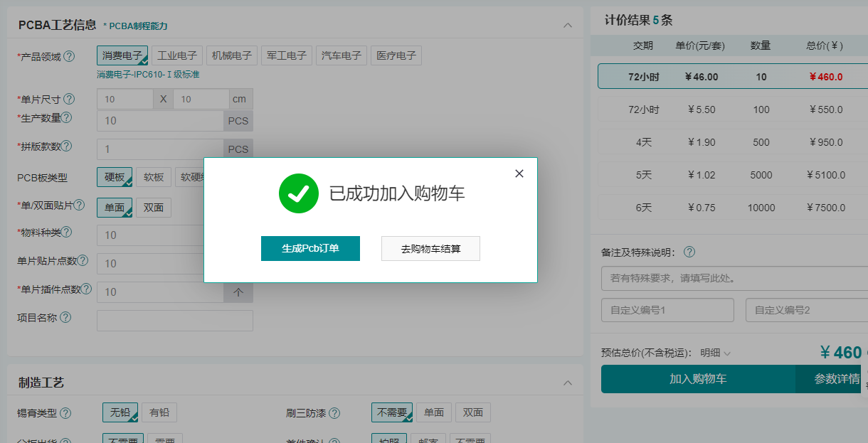The width and height of the screenshot is (868, 443).
Task: Click help icon beside 备注及特殊说明
Action: pos(689,252)
